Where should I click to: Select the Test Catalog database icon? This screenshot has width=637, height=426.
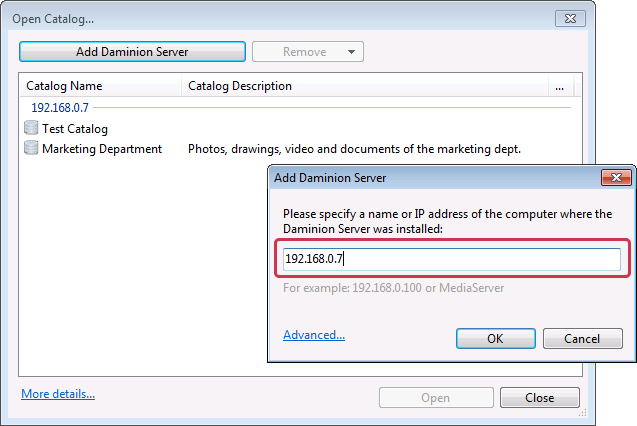click(31, 128)
